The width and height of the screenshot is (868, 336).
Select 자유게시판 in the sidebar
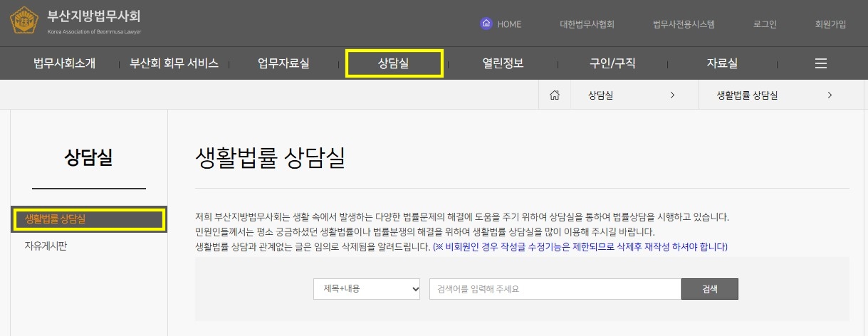[46, 246]
